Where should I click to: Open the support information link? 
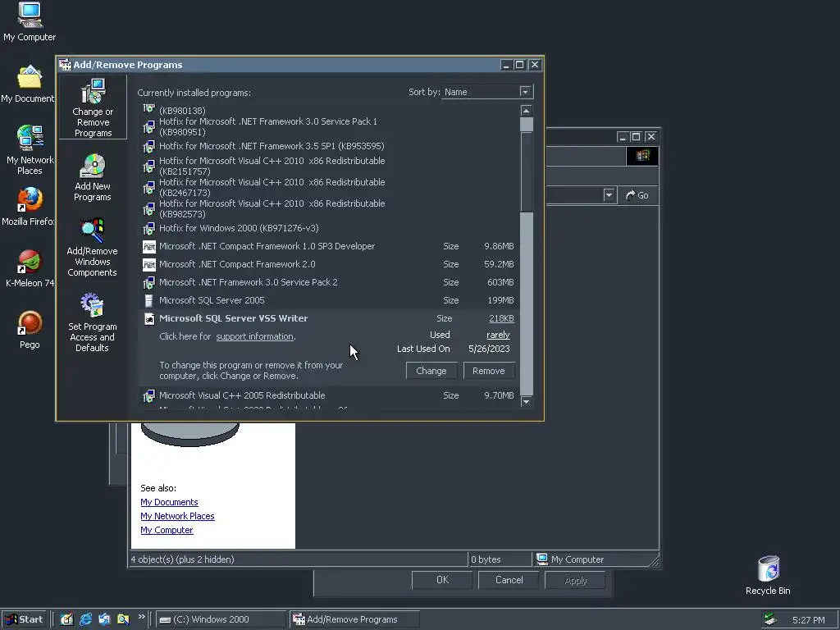(x=254, y=336)
